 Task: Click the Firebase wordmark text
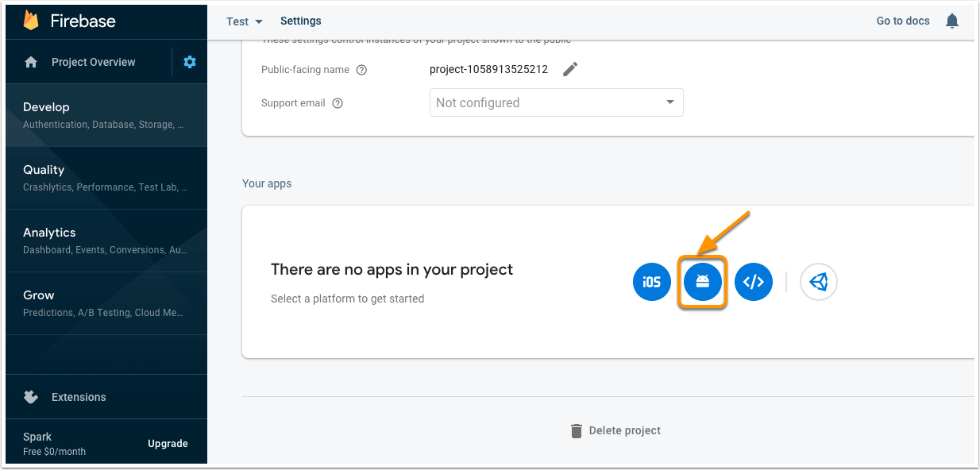(x=83, y=21)
